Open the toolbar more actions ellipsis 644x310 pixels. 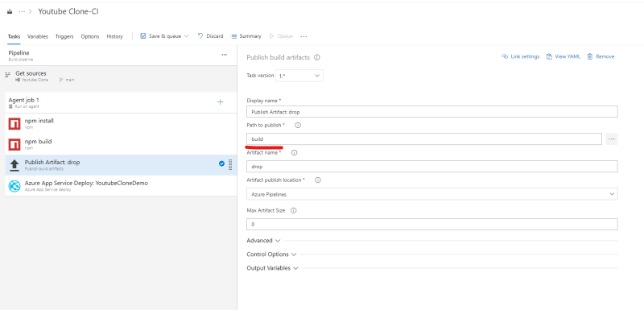point(303,36)
